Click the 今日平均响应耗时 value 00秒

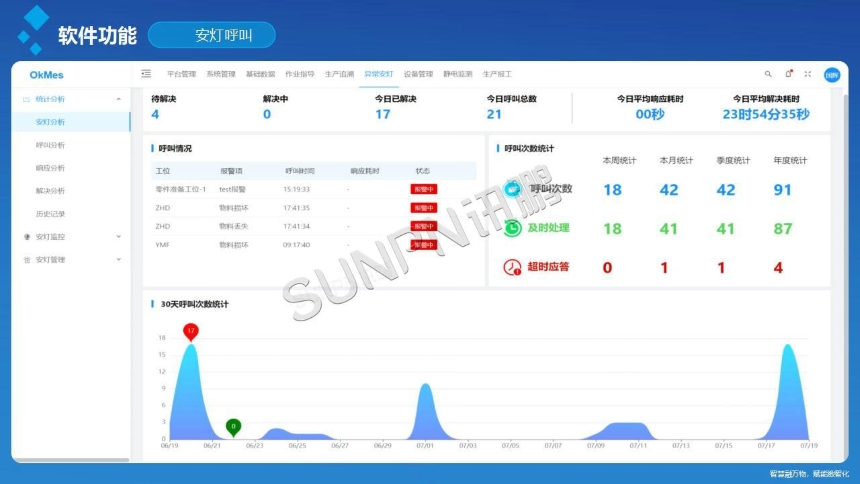point(650,114)
